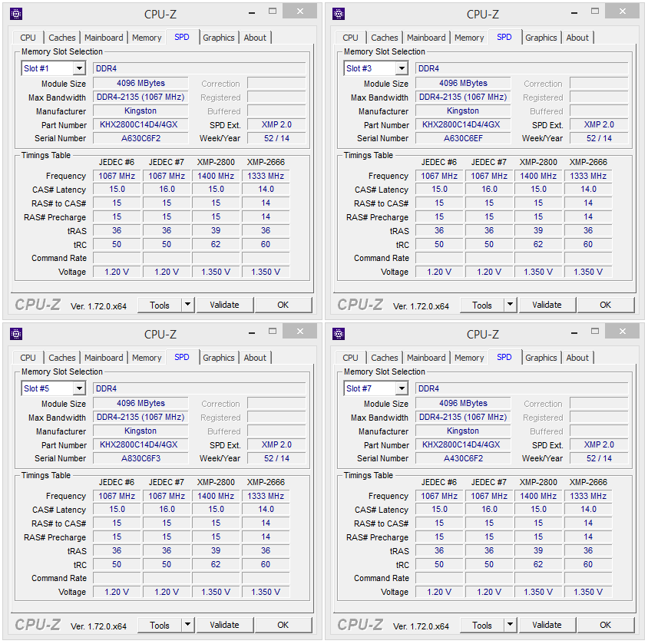Show the About tab in the Slot #7 window
648x644 pixels.
coord(577,358)
